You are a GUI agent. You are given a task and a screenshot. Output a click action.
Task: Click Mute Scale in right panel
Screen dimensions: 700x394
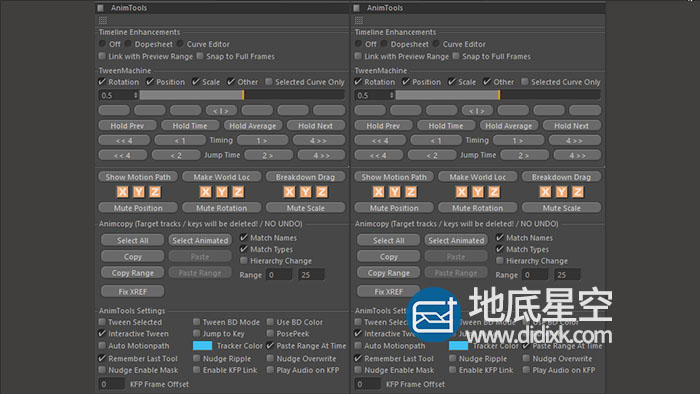pyautogui.click(x=562, y=208)
